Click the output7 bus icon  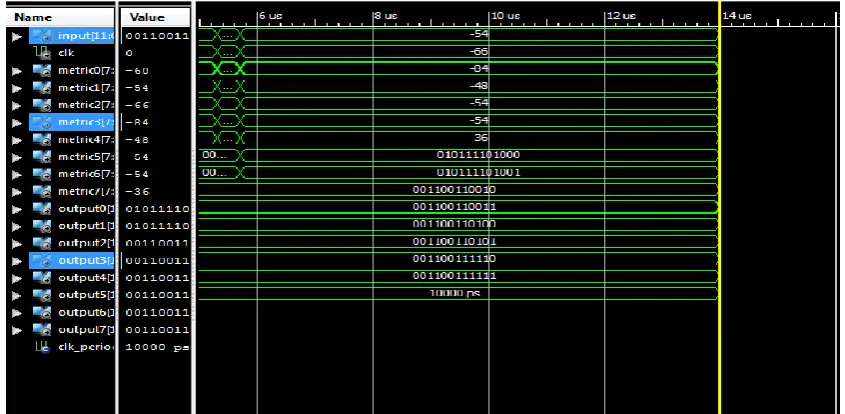coord(41,330)
